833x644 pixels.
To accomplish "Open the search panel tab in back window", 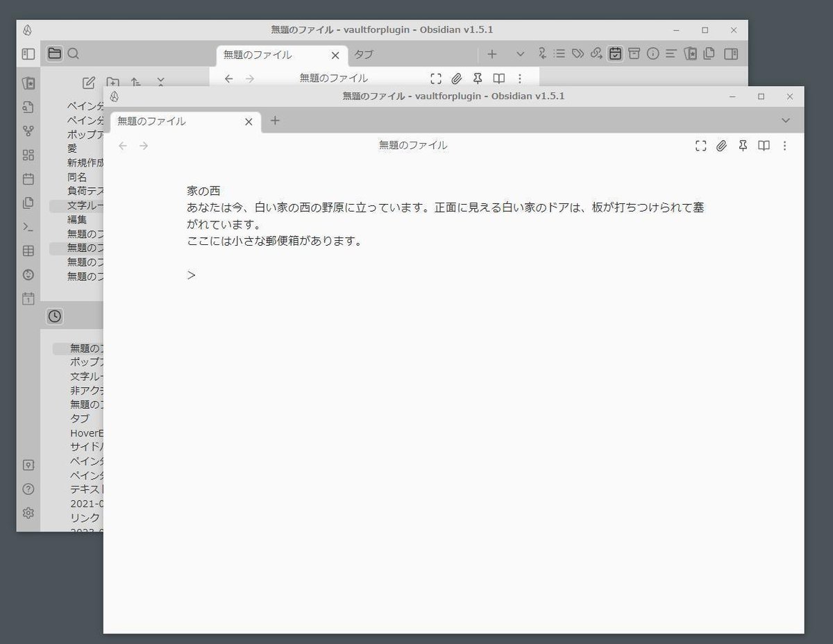I will tap(74, 53).
